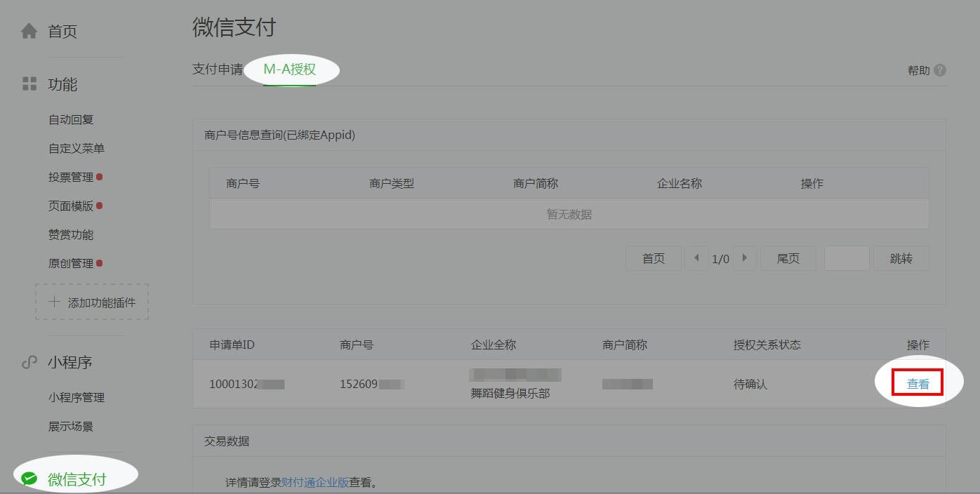Click the 授权关系状态 column header
This screenshot has height=494, width=980.
tap(767, 345)
